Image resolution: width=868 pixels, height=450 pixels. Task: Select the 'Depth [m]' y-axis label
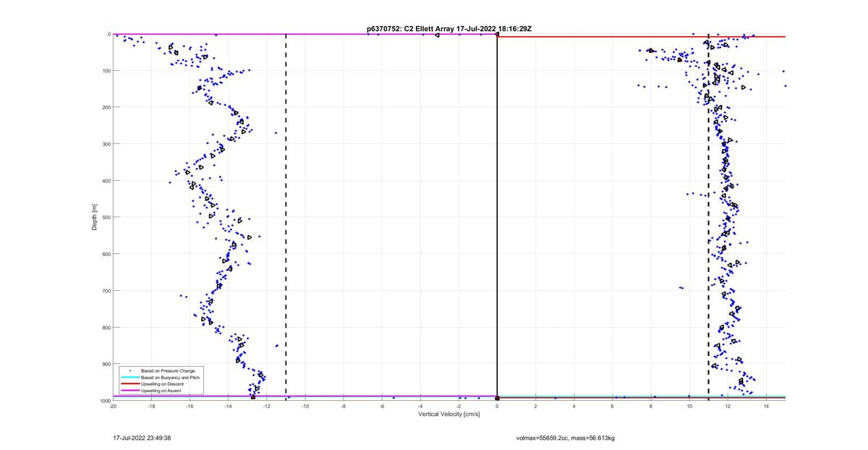[x=95, y=216]
